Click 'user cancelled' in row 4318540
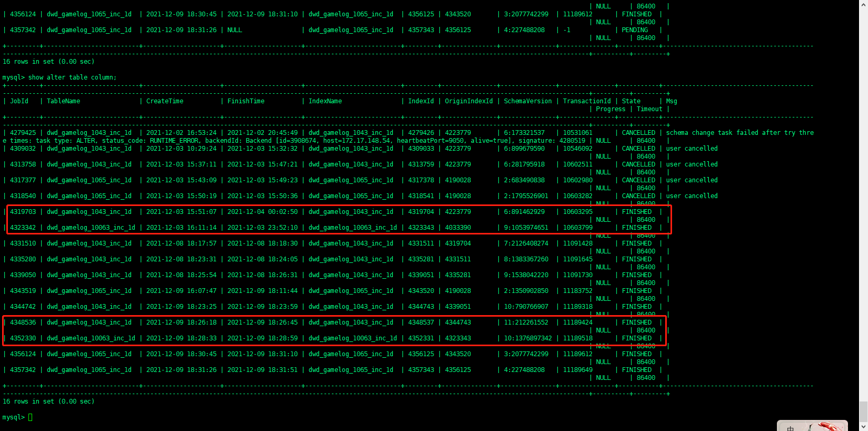Viewport: 868px width, 431px height. pyautogui.click(x=692, y=196)
